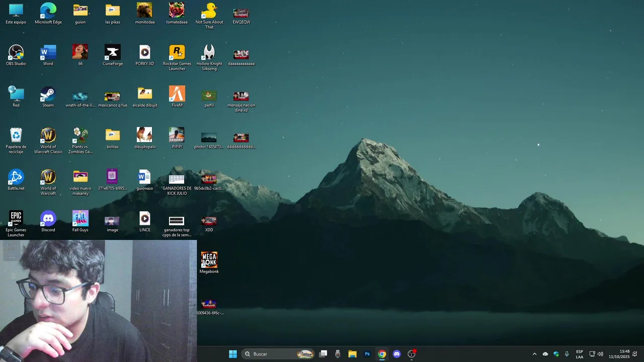Select the monitodaa image file

144,14
